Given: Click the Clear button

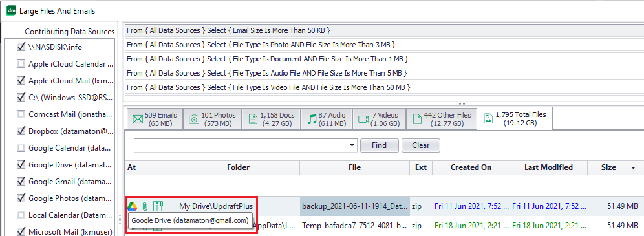Looking at the screenshot, I should pos(420,145).
